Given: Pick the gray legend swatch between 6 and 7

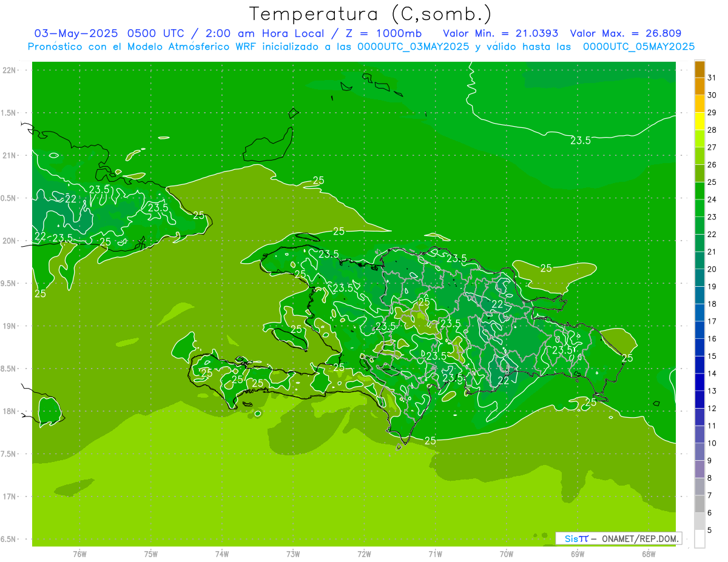Looking at the screenshot, I should [x=699, y=504].
